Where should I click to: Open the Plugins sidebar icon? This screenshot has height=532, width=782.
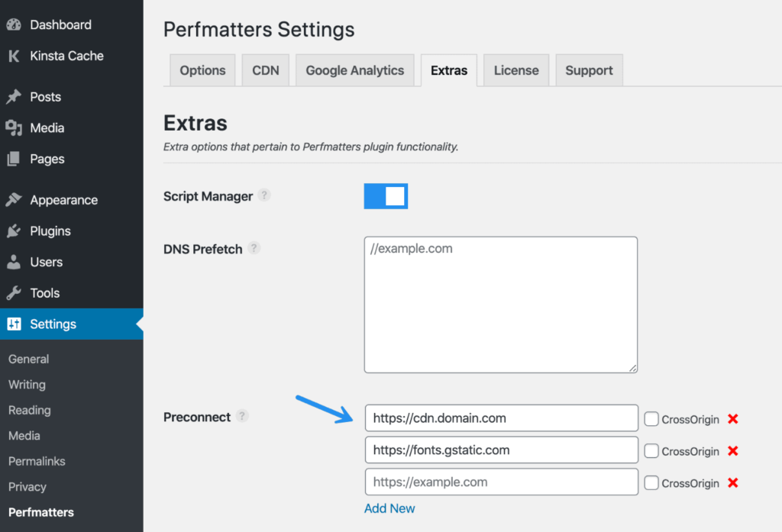(x=15, y=231)
